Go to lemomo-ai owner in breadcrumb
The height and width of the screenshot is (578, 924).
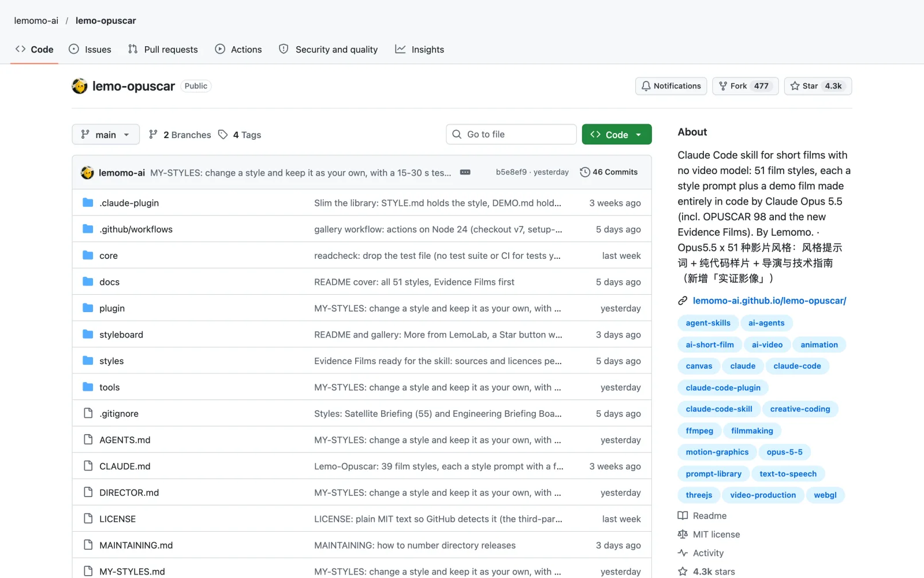36,21
